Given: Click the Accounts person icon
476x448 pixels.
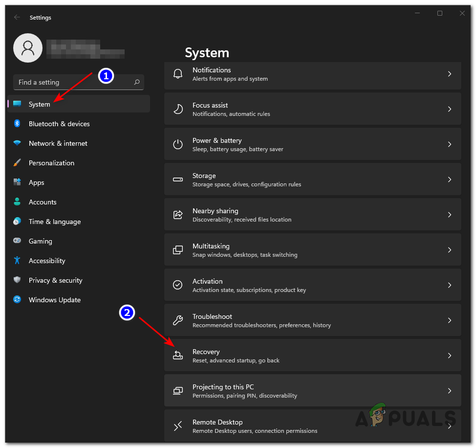Looking at the screenshot, I should pos(17,202).
